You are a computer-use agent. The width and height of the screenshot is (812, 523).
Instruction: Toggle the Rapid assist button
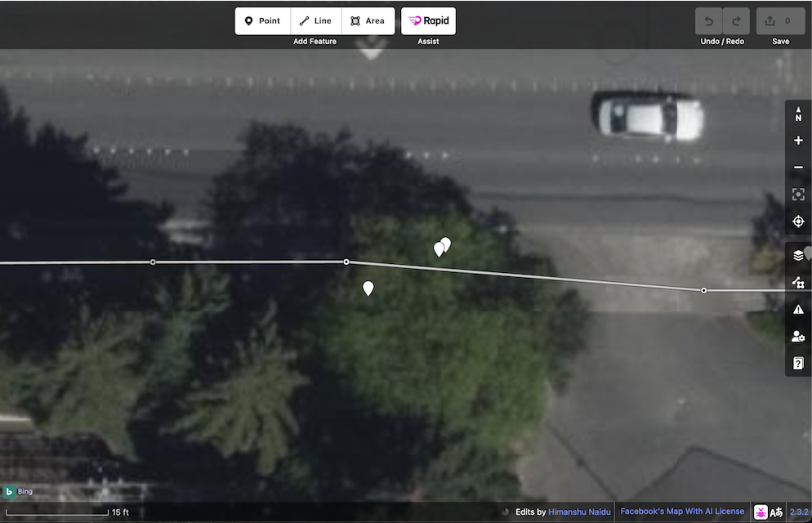coord(428,20)
